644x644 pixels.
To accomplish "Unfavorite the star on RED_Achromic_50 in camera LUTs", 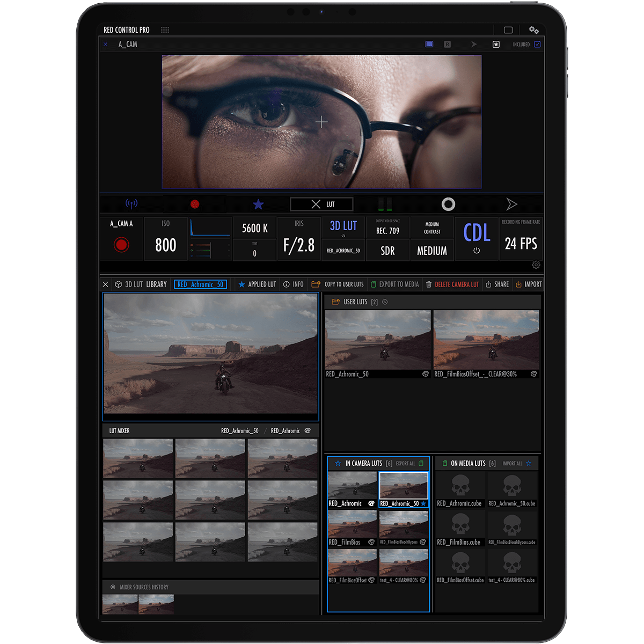I will (x=423, y=503).
